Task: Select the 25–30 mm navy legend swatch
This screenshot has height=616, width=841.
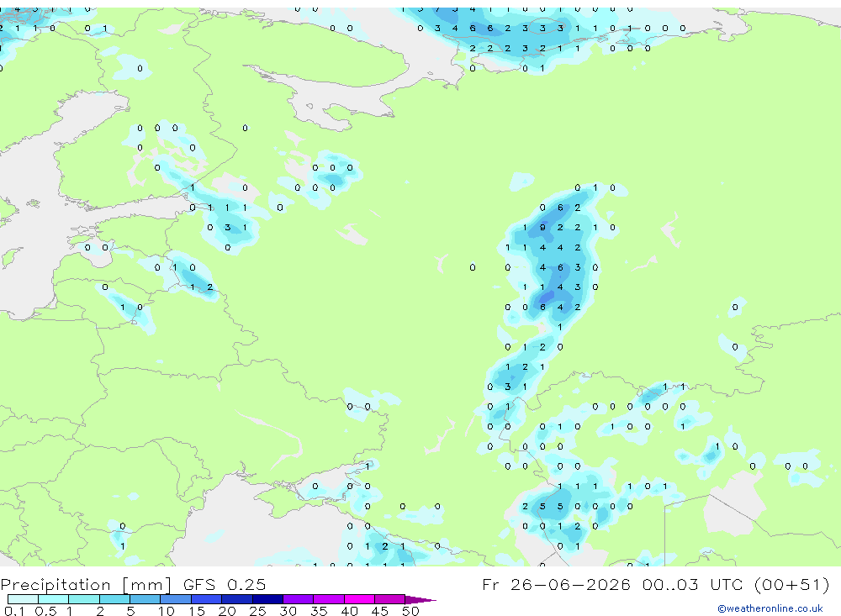Action: [267, 599]
